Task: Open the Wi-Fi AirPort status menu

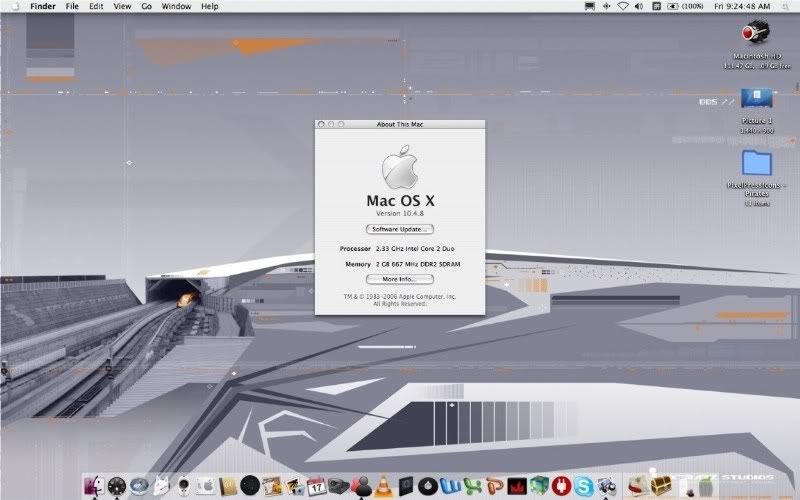Action: point(622,6)
